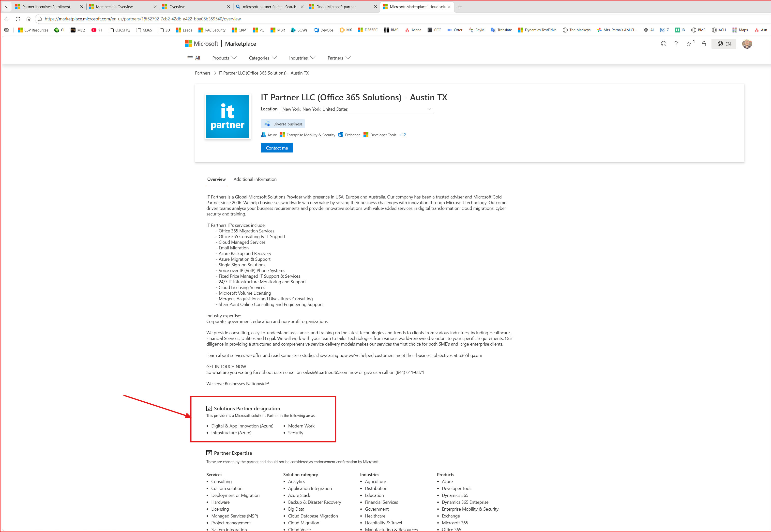Open the tab list chevron in browser
The width and height of the screenshot is (771, 532).
(x=6, y=7)
